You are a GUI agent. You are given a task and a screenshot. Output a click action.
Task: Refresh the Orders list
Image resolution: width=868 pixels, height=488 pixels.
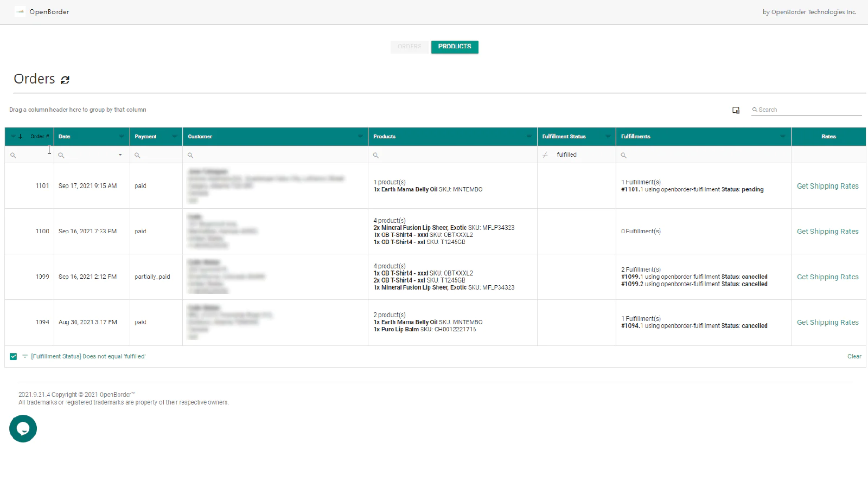click(x=65, y=80)
